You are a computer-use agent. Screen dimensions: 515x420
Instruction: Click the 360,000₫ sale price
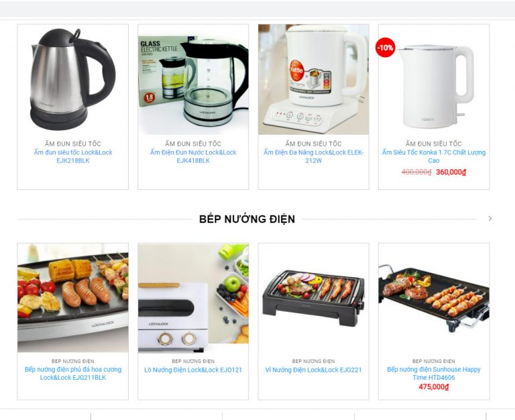451,172
